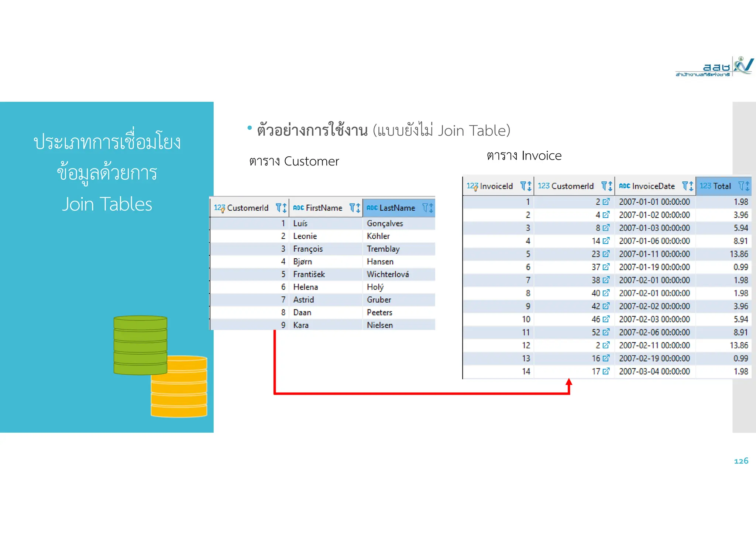Click the first name cell 'François'
This screenshot has width=756, height=535.
[x=326, y=249]
